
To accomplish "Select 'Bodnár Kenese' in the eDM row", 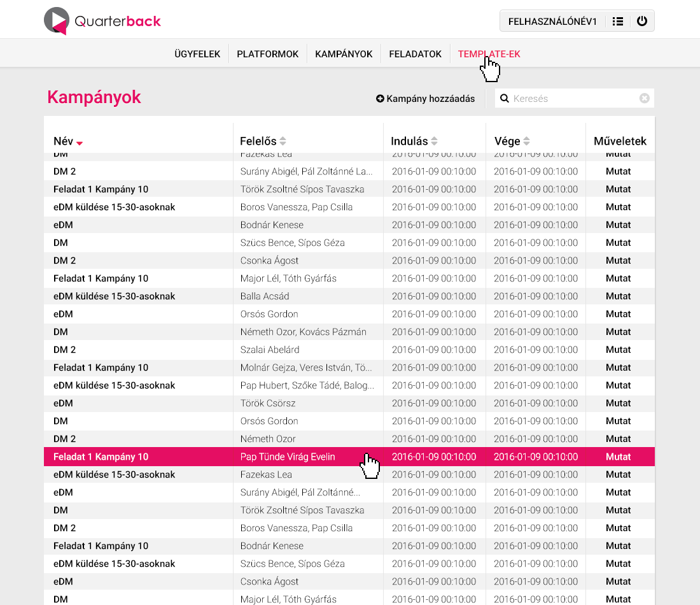I will [272, 225].
